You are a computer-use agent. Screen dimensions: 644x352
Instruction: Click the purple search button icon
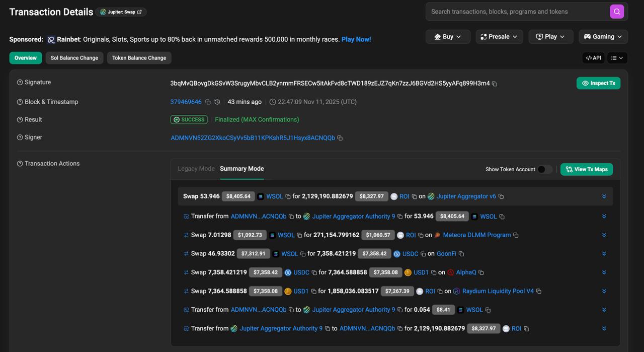(x=617, y=12)
